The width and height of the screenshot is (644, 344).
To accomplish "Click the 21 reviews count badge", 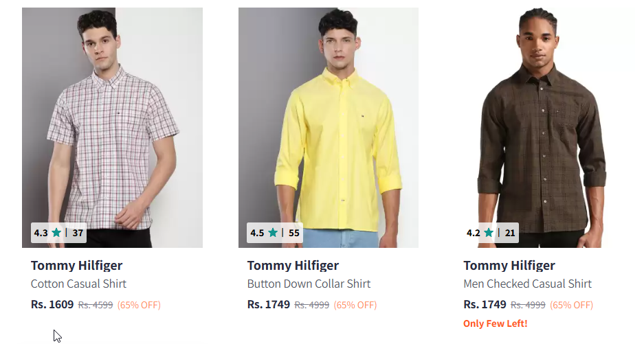I will [510, 233].
